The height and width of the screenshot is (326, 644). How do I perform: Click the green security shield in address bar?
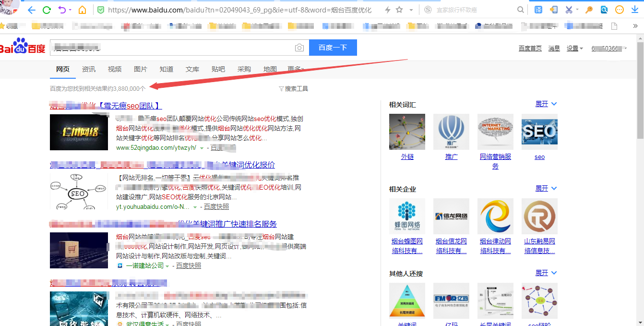coord(101,10)
